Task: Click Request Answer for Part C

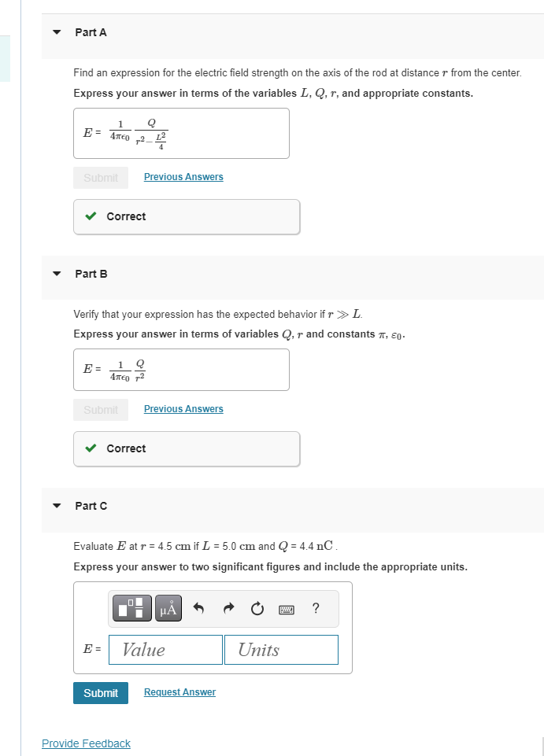Action: (x=179, y=691)
